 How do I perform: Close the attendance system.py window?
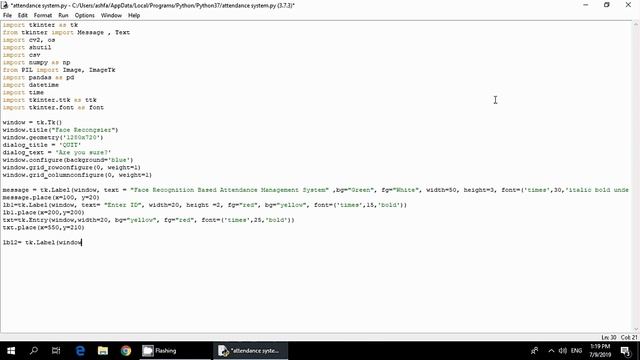628,5
